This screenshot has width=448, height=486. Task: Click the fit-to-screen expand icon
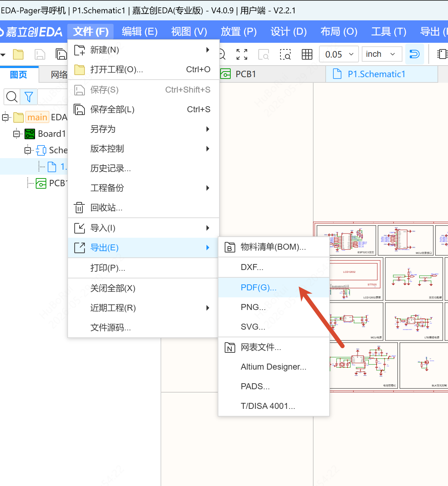[x=242, y=54]
